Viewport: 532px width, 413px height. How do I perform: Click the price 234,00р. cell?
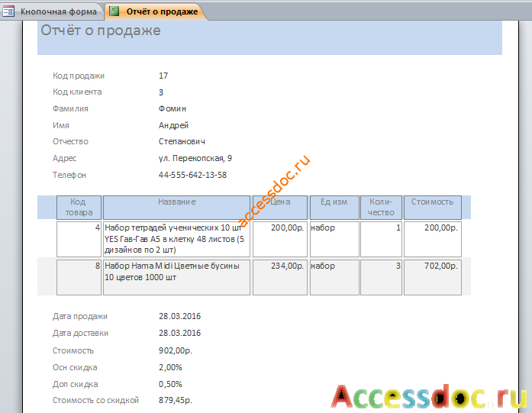point(280,277)
